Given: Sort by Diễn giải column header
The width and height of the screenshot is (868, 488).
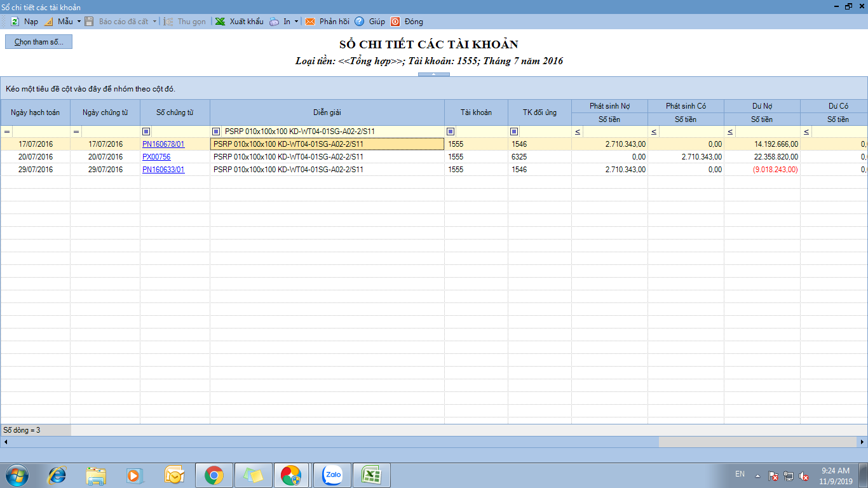Looking at the screenshot, I should [327, 112].
